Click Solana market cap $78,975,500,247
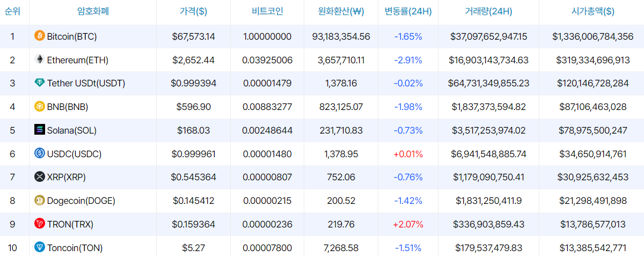This screenshot has height=257, width=644. (593, 130)
